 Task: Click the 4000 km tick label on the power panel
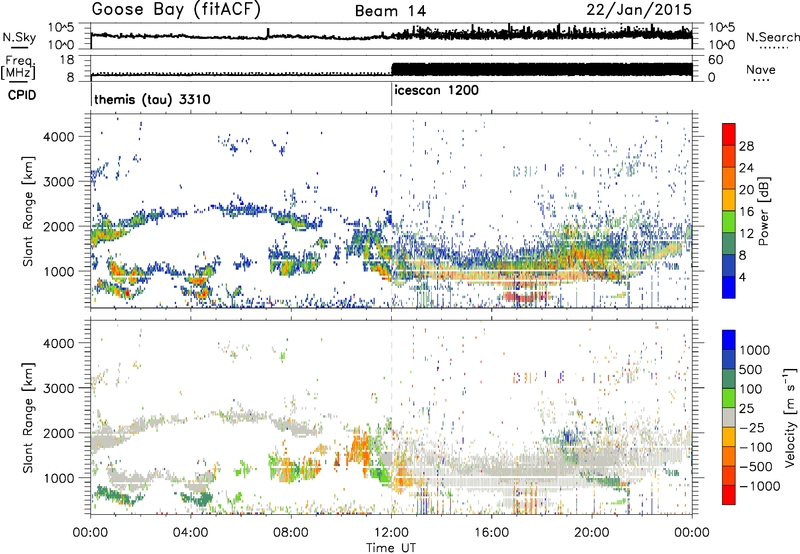coord(58,137)
